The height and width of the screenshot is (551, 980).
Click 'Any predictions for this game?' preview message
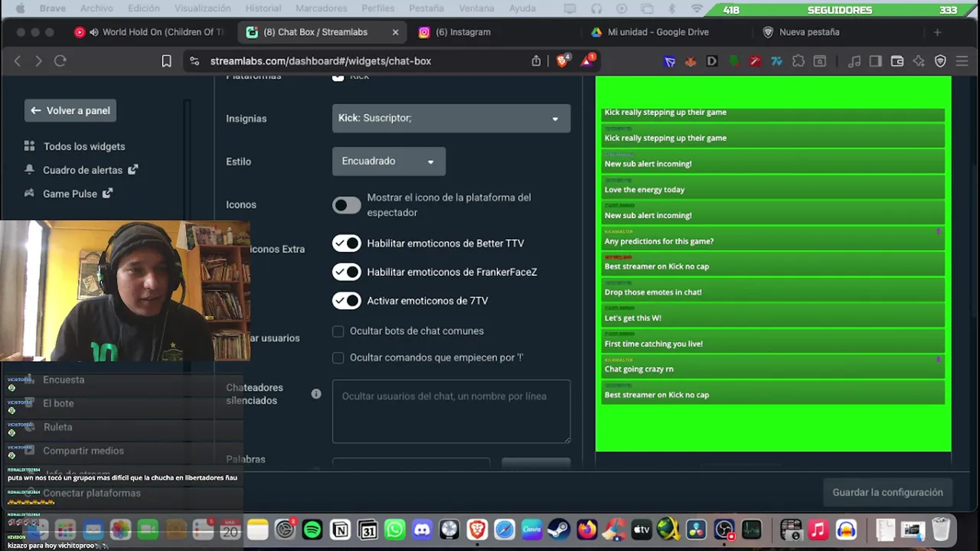click(x=773, y=238)
